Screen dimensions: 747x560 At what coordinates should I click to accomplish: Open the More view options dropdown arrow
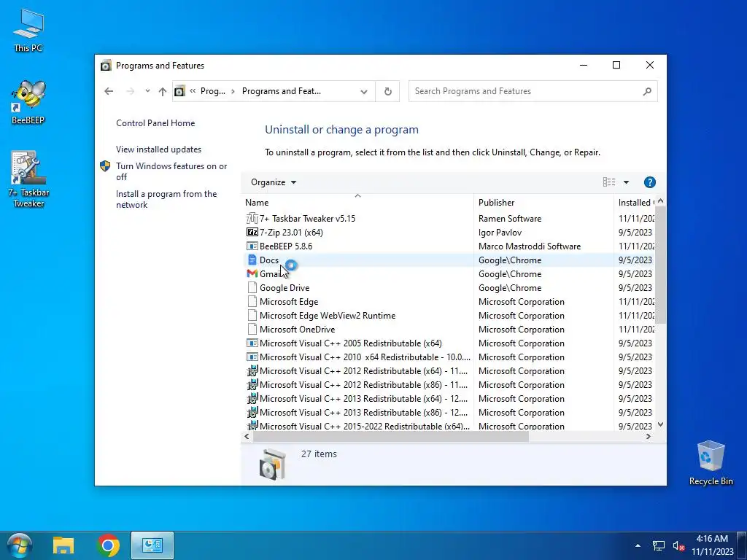click(626, 182)
